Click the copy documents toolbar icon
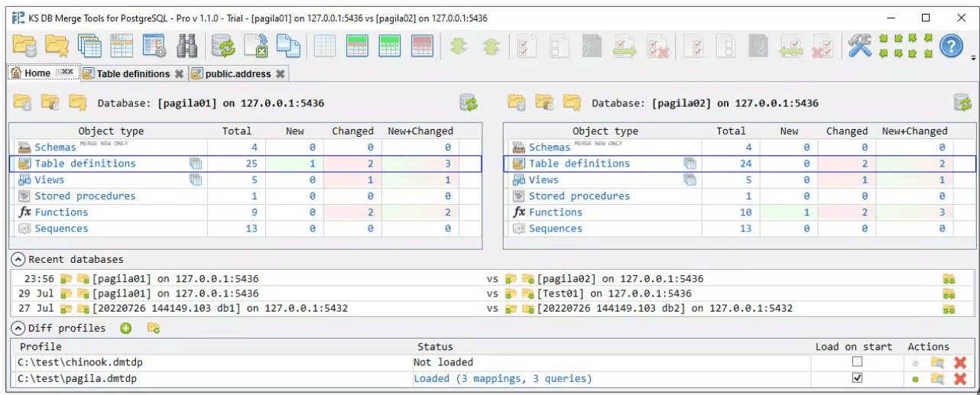This screenshot has width=980, height=395. coord(288,46)
